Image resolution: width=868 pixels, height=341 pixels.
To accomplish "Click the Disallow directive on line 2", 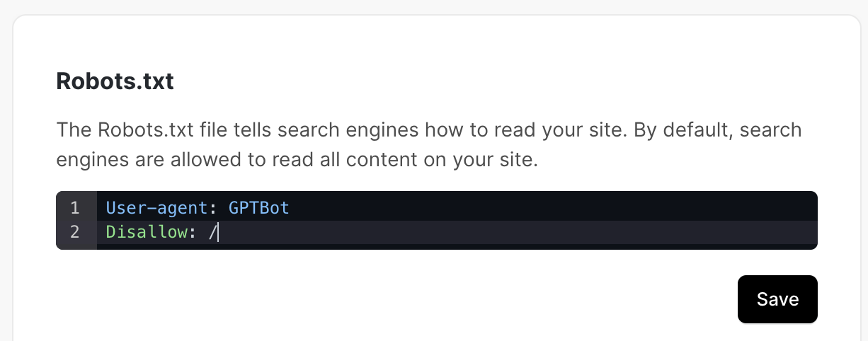I will point(146,232).
